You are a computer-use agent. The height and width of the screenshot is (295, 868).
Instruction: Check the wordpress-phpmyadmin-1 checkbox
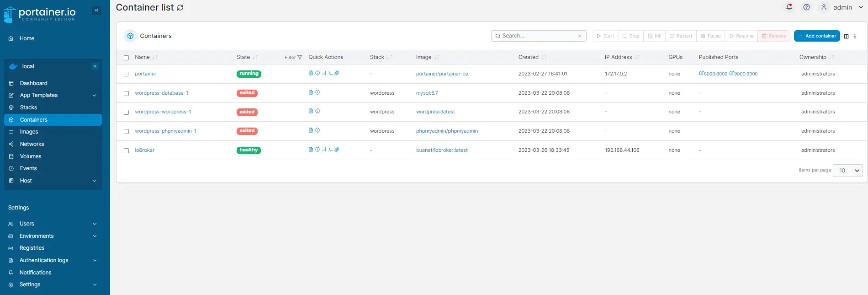[127, 131]
